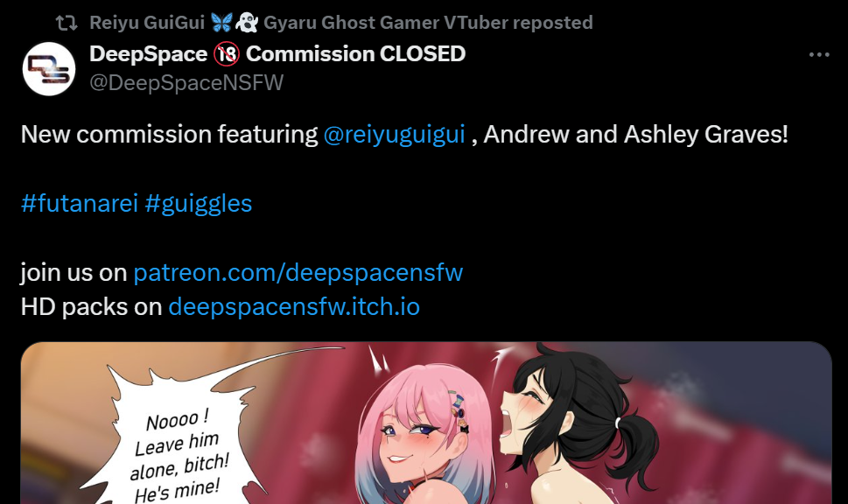This screenshot has height=504, width=848.
Task: Click the repost arrows icon beside reposter name
Action: (67, 23)
